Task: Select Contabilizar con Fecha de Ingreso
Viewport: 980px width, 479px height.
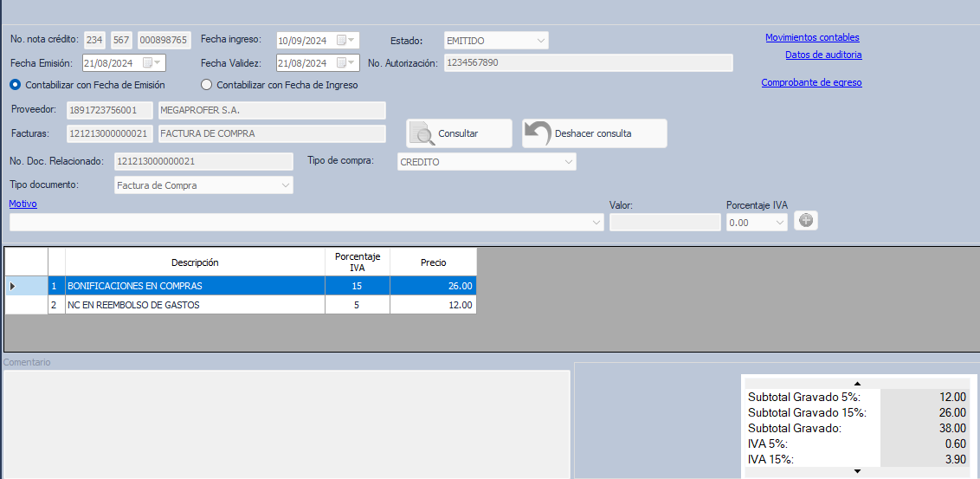Action: click(206, 85)
